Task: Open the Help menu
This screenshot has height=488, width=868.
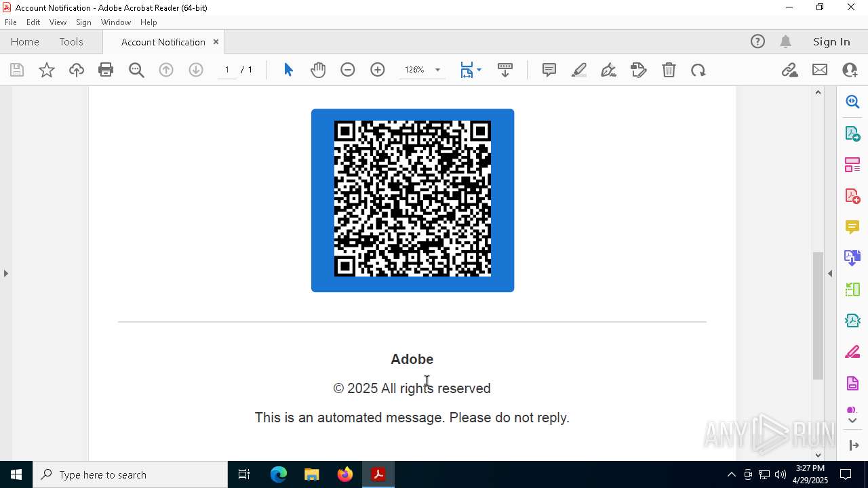Action: pyautogui.click(x=149, y=22)
